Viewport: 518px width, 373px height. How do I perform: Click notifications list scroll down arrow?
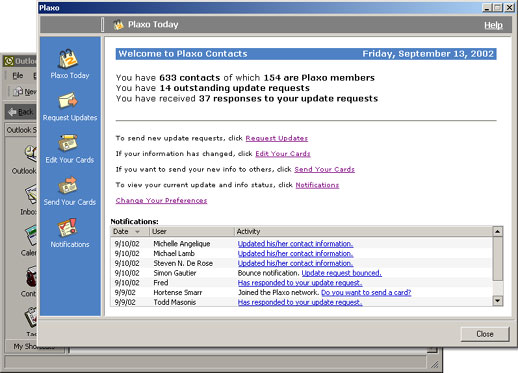pos(497,301)
